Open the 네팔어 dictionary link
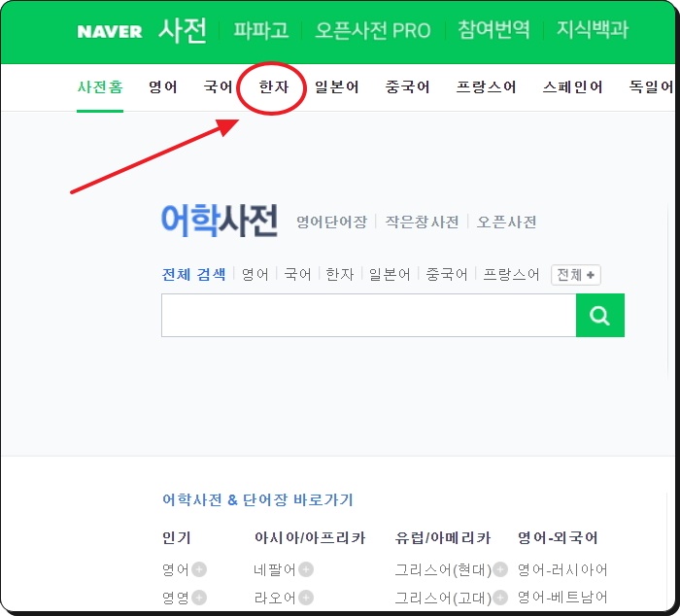Screen dimensions: 680x616 [x=275, y=569]
